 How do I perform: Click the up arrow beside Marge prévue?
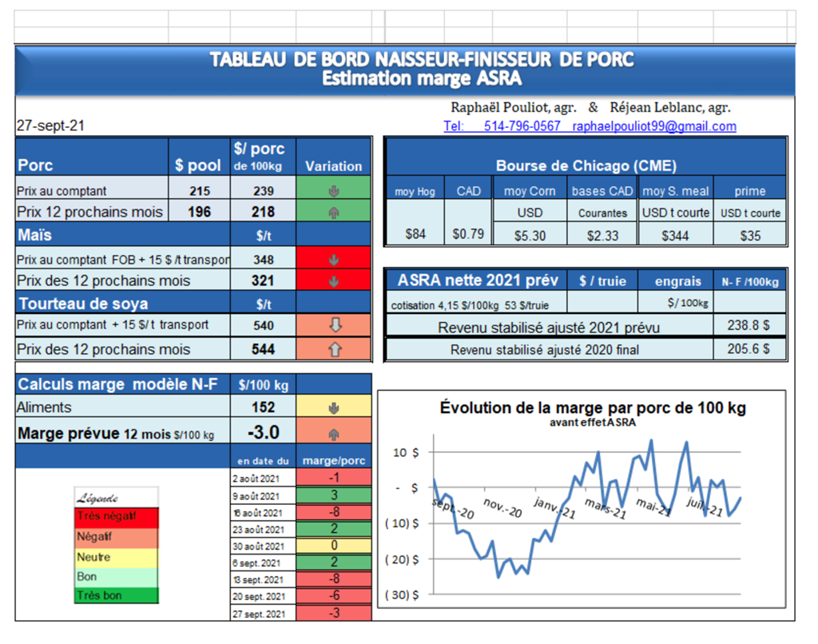(333, 434)
